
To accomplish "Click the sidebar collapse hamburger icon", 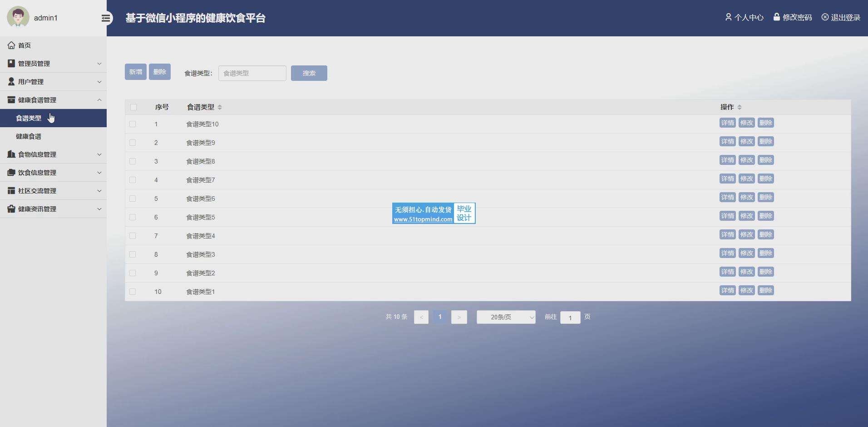I will [106, 18].
